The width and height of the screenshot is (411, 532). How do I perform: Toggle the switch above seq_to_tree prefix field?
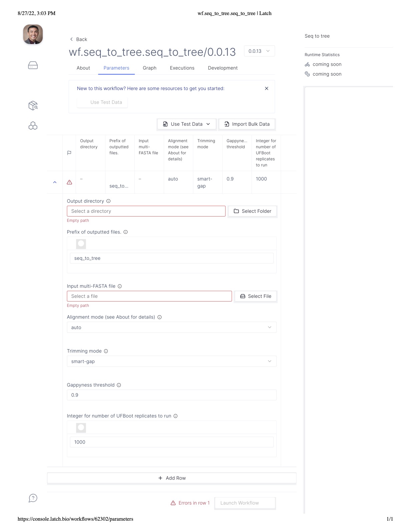pos(81,244)
